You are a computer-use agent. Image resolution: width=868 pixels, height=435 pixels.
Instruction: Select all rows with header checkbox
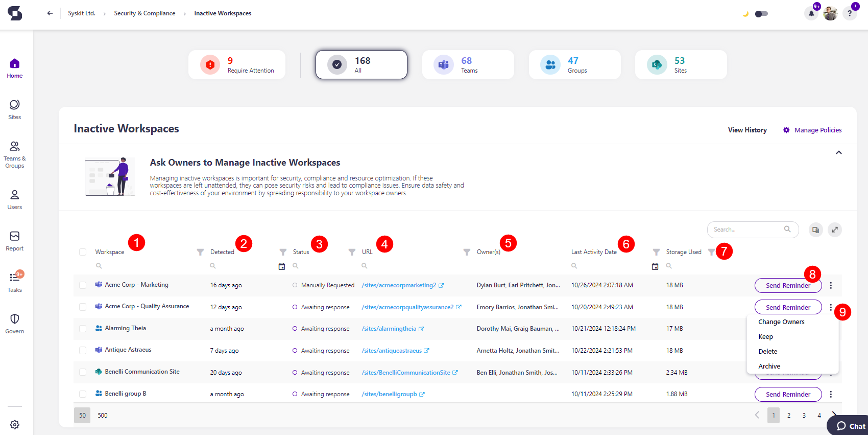tap(83, 252)
